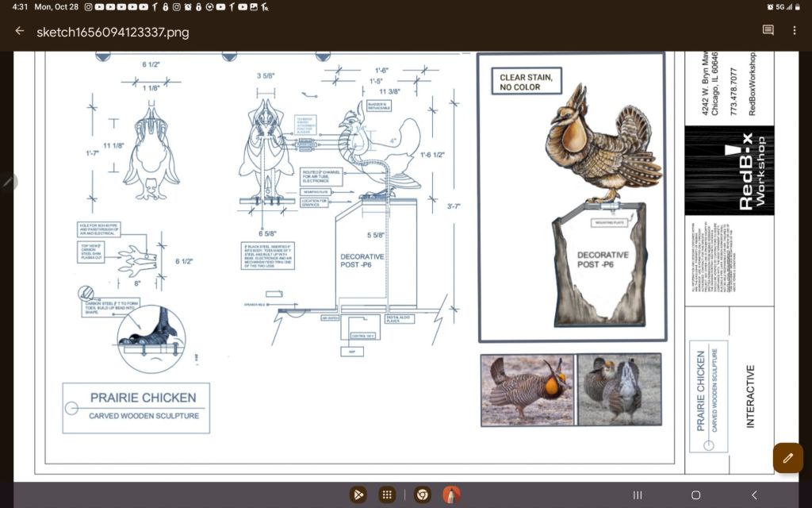812x508 pixels.
Task: Open the left edge pen handle
Action: (8, 182)
